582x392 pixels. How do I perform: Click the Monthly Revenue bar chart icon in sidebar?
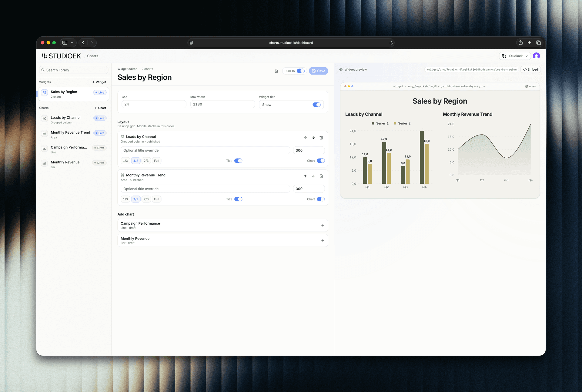(x=44, y=163)
